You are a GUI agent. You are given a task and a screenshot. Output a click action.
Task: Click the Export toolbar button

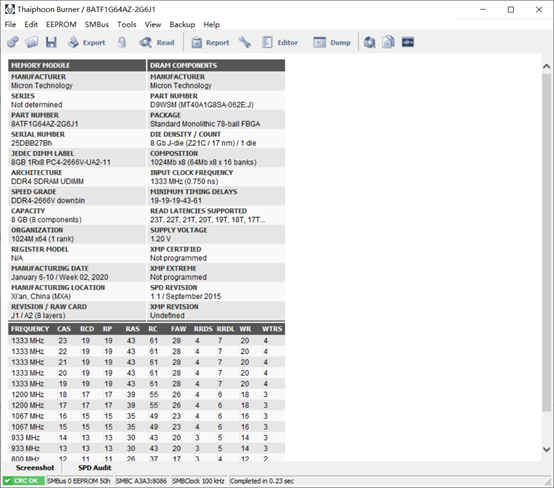(x=87, y=42)
